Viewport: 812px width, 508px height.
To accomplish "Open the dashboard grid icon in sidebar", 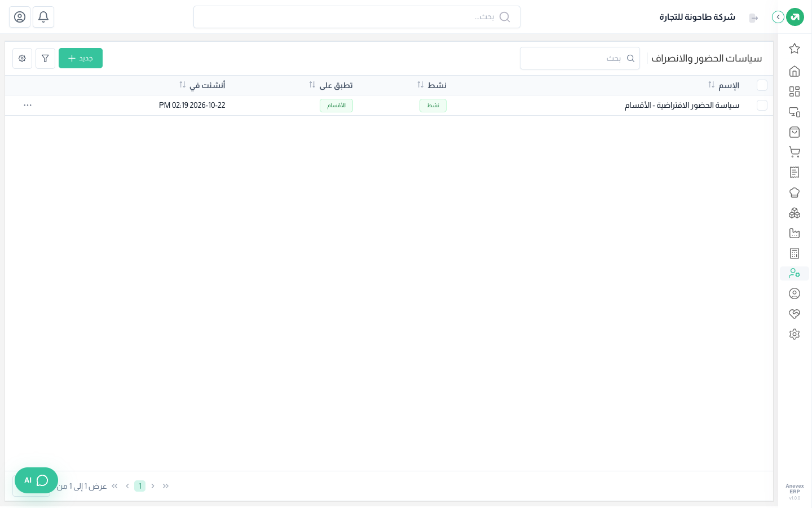I will pos(795,91).
